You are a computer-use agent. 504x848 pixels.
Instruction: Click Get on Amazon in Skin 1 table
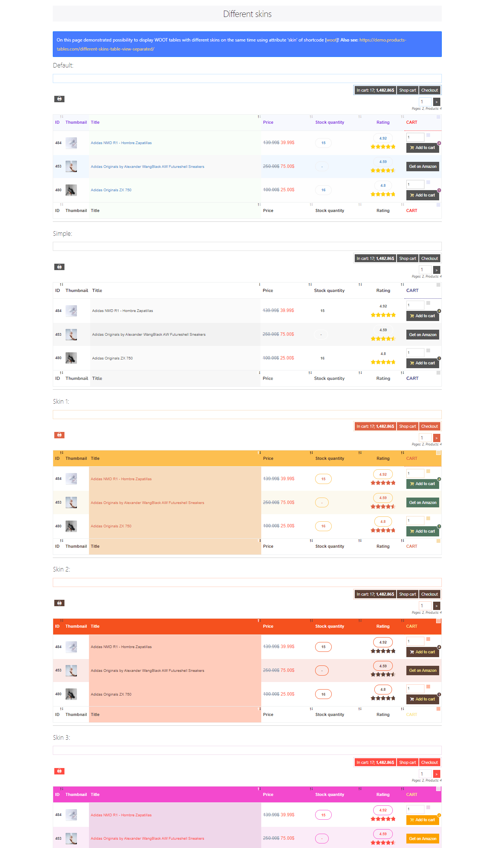tap(423, 502)
